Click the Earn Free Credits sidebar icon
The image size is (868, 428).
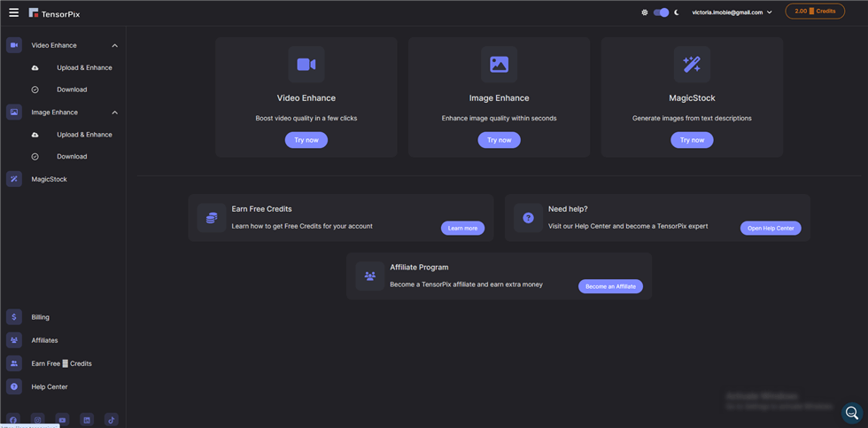pos(14,364)
